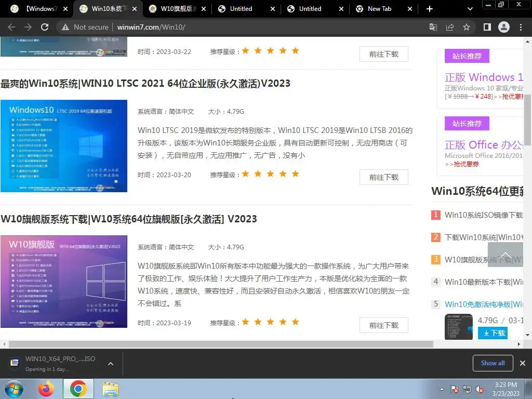Show hidden system tray icons

[442, 389]
